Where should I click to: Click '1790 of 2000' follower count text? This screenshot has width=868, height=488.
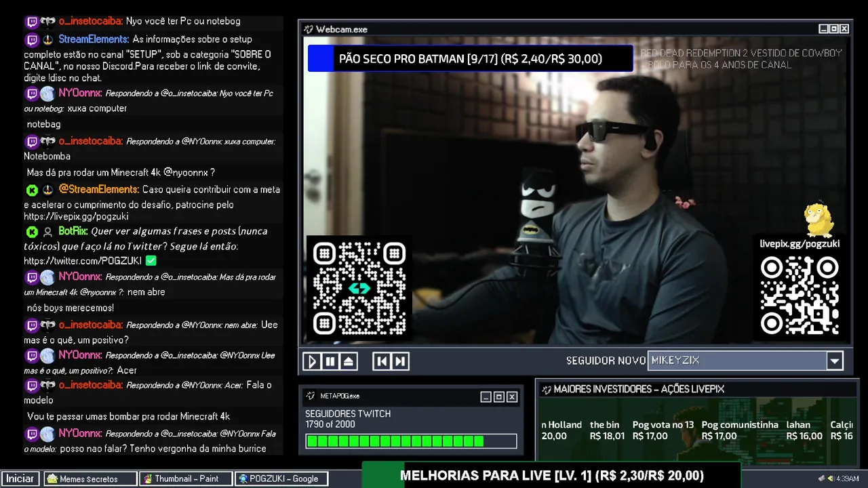tap(330, 424)
